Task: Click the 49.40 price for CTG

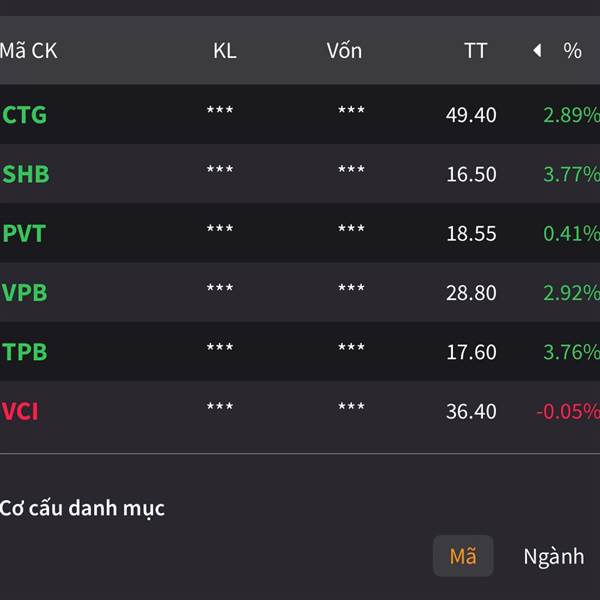Action: [471, 115]
